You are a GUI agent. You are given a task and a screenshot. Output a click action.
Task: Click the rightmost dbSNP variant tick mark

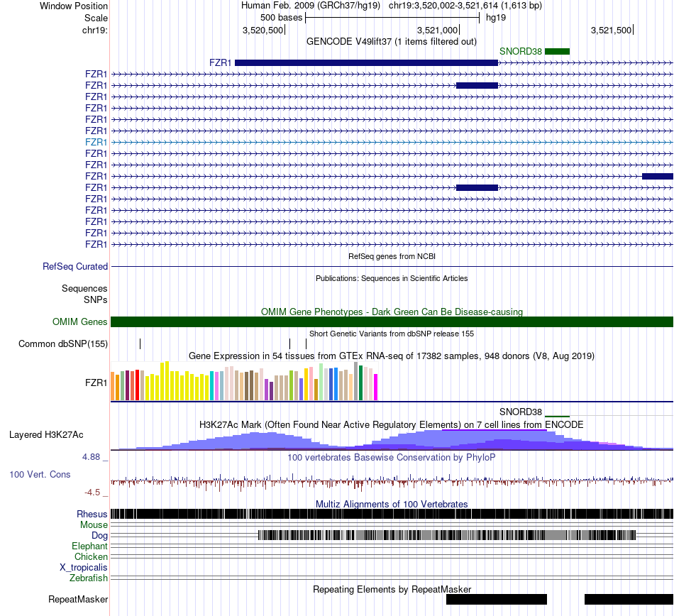pos(306,344)
